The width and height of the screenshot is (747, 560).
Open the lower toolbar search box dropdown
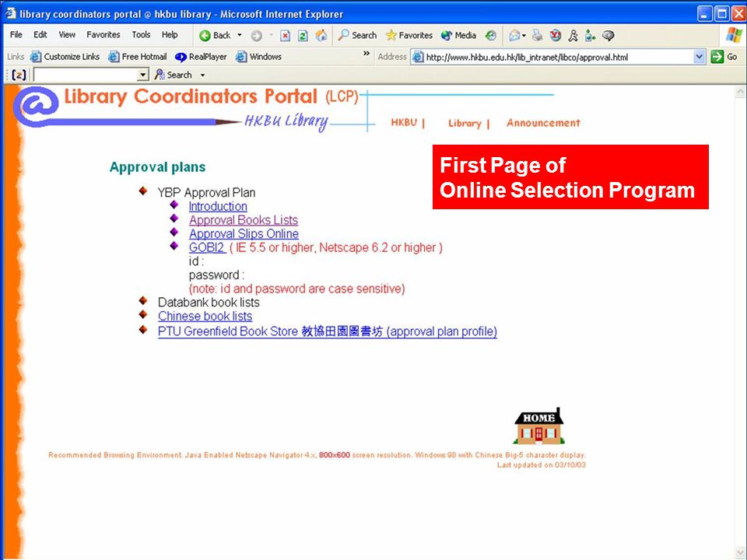point(143,75)
